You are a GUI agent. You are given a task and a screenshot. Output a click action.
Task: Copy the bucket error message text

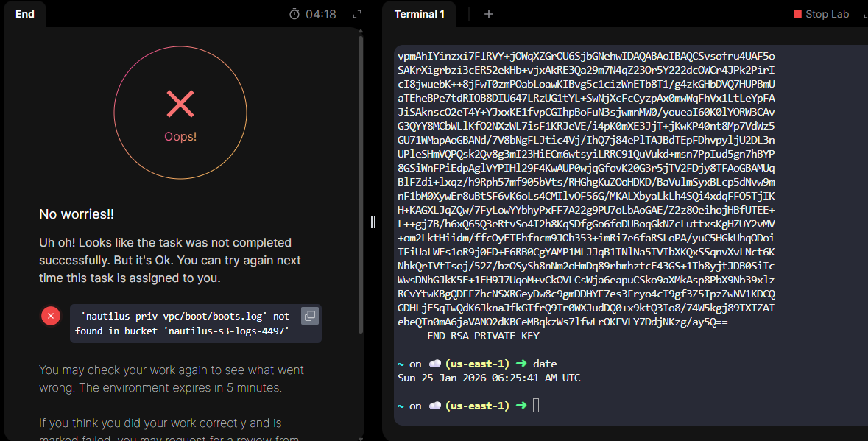pyautogui.click(x=310, y=316)
